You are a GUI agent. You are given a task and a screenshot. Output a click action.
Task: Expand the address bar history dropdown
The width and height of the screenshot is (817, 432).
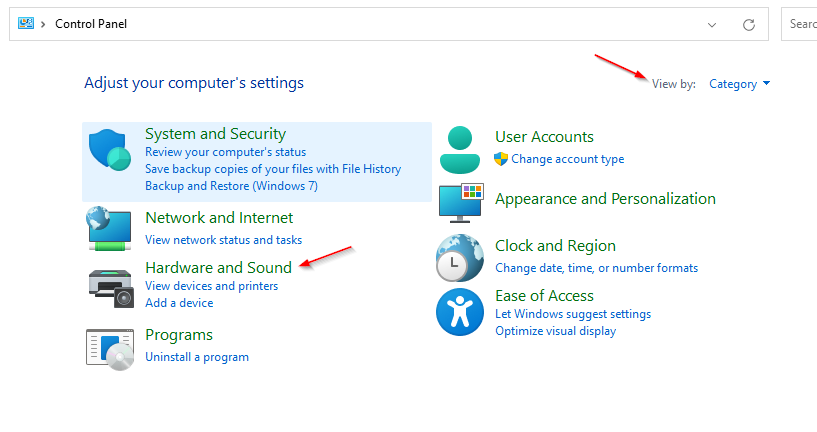pyautogui.click(x=712, y=24)
